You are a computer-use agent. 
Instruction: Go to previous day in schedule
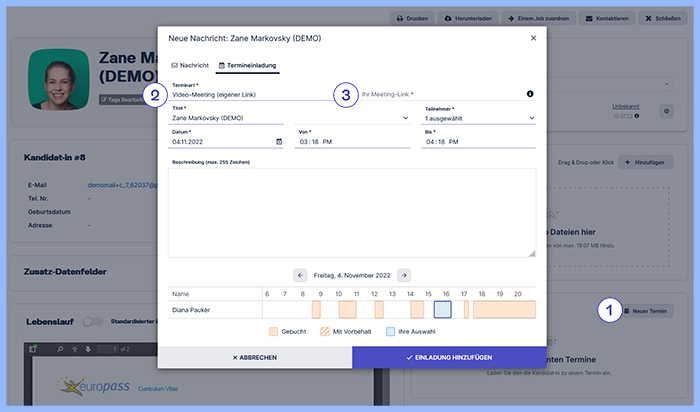pyautogui.click(x=300, y=274)
